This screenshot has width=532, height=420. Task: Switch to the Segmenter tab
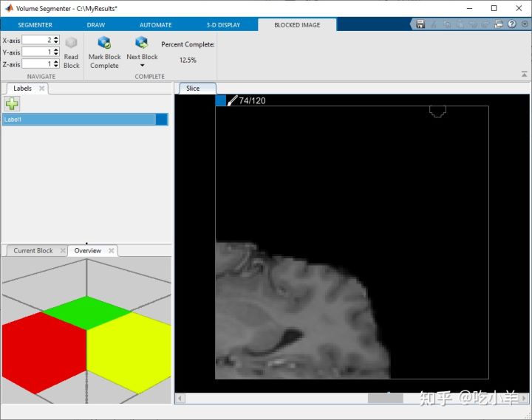35,24
